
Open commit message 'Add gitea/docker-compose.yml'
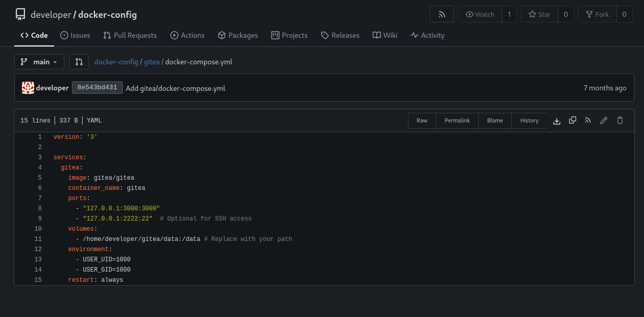tap(175, 88)
